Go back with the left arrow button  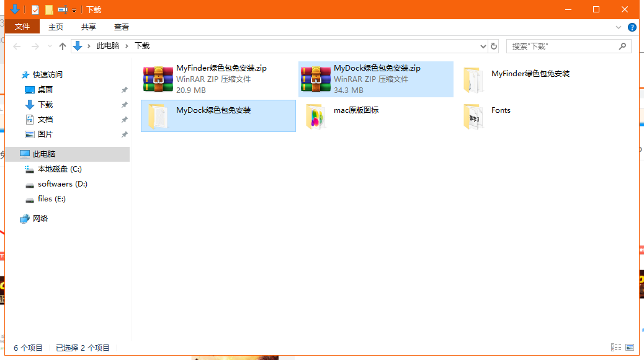(17, 46)
